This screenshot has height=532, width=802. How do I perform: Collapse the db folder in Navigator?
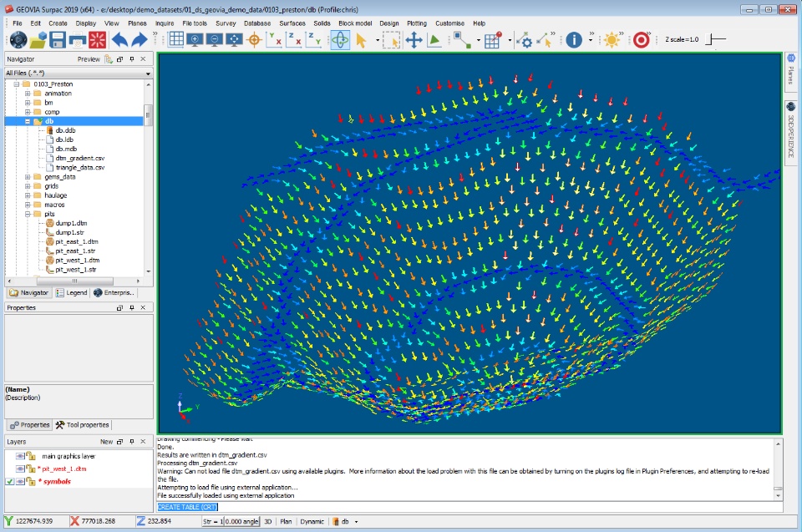[28, 121]
